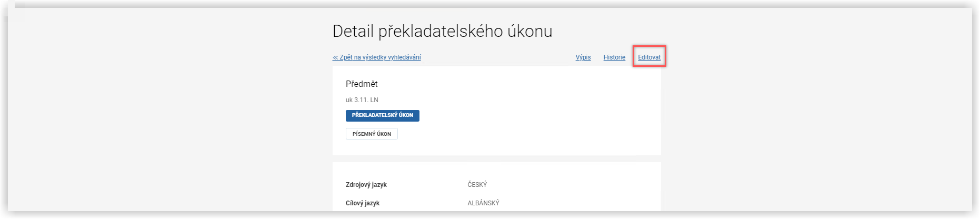Click the word Detail in the title
Screen dimensions: 980x219
coord(353,31)
